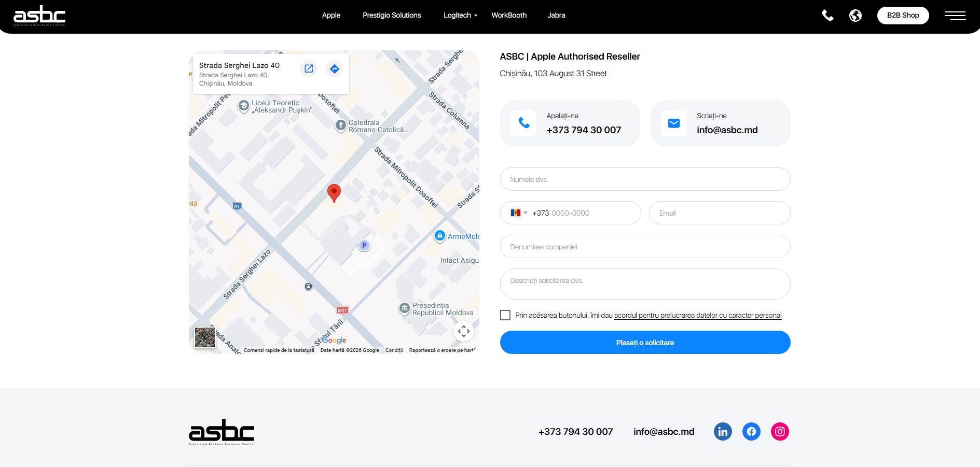Open larger map view icon
Screen dimensions: 980x467
[309, 68]
